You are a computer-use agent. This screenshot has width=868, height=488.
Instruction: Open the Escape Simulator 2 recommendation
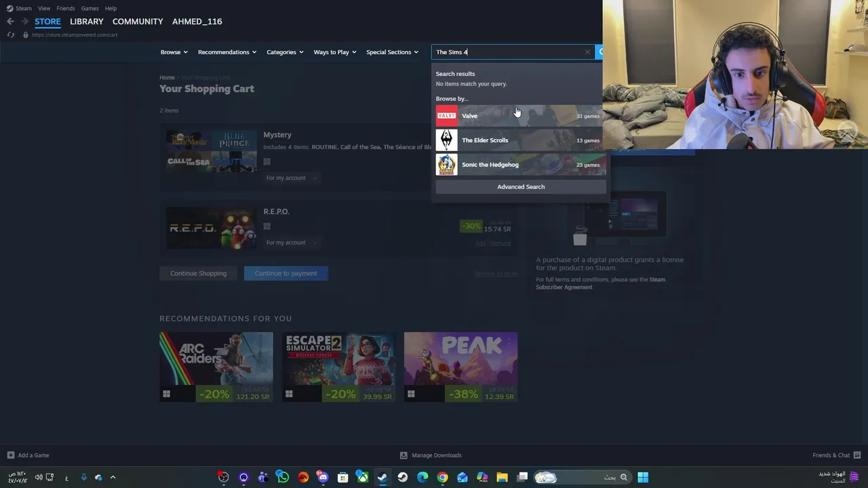(x=338, y=367)
